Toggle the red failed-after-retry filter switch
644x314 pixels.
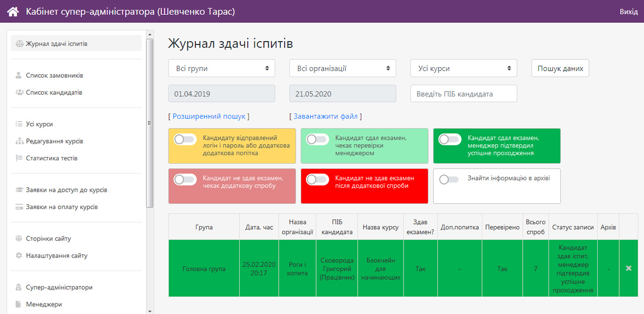[x=317, y=179]
